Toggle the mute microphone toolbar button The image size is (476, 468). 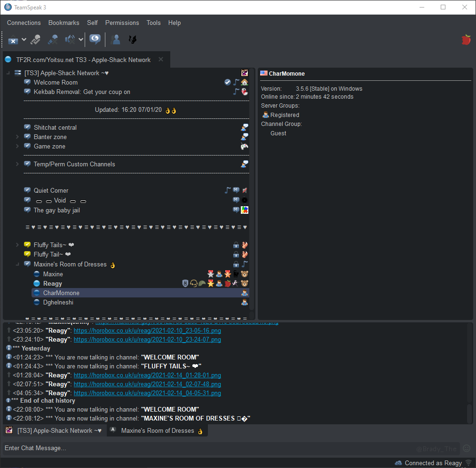[x=53, y=40]
